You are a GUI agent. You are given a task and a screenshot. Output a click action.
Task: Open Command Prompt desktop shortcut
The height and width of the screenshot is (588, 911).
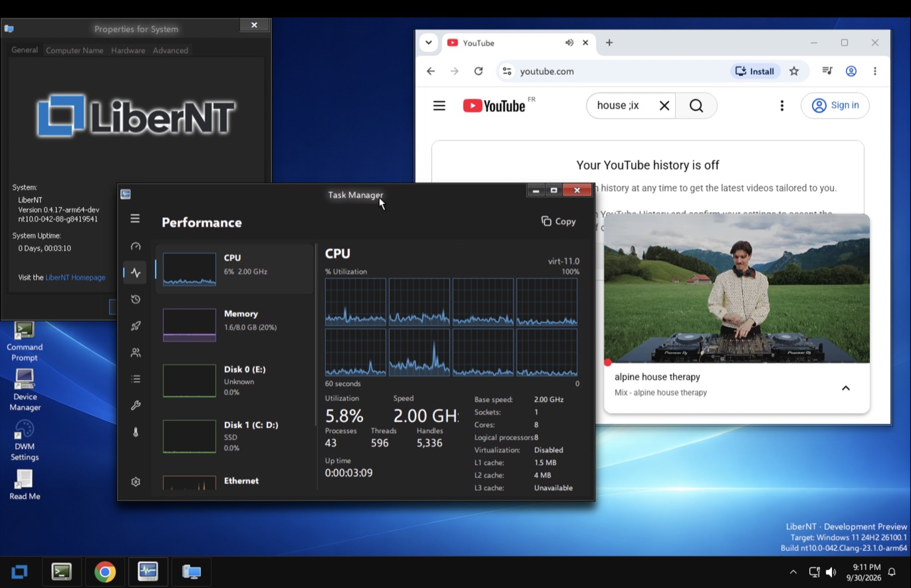click(x=25, y=342)
